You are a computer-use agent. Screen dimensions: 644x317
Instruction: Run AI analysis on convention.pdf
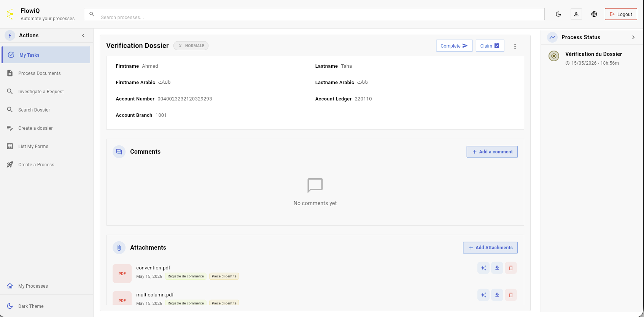[483, 268]
